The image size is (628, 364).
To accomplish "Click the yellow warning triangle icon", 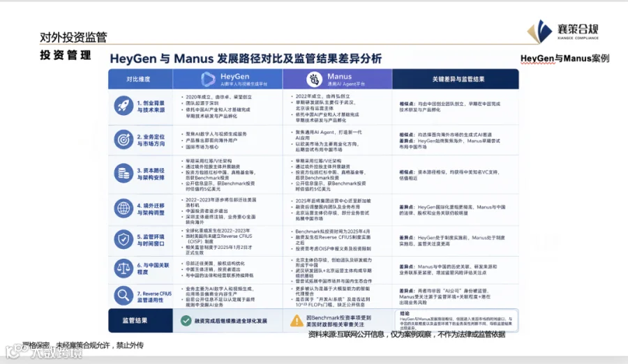I will coord(297,321).
